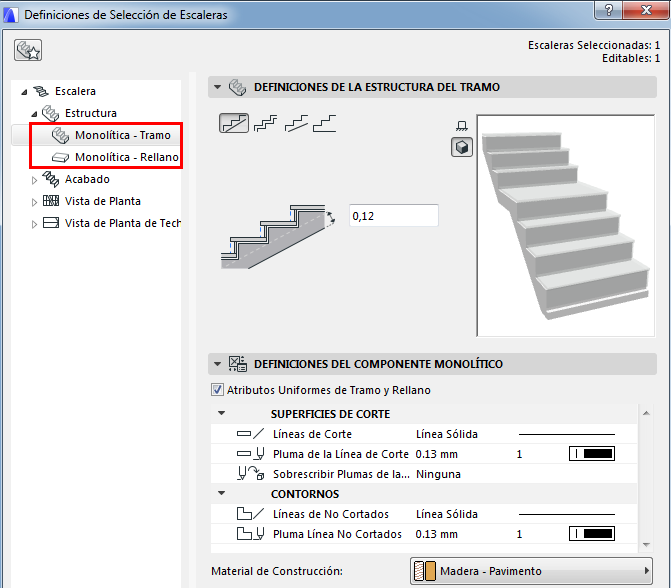Choose the third flight structure type icon
This screenshot has width=671, height=588.
pyautogui.click(x=296, y=123)
